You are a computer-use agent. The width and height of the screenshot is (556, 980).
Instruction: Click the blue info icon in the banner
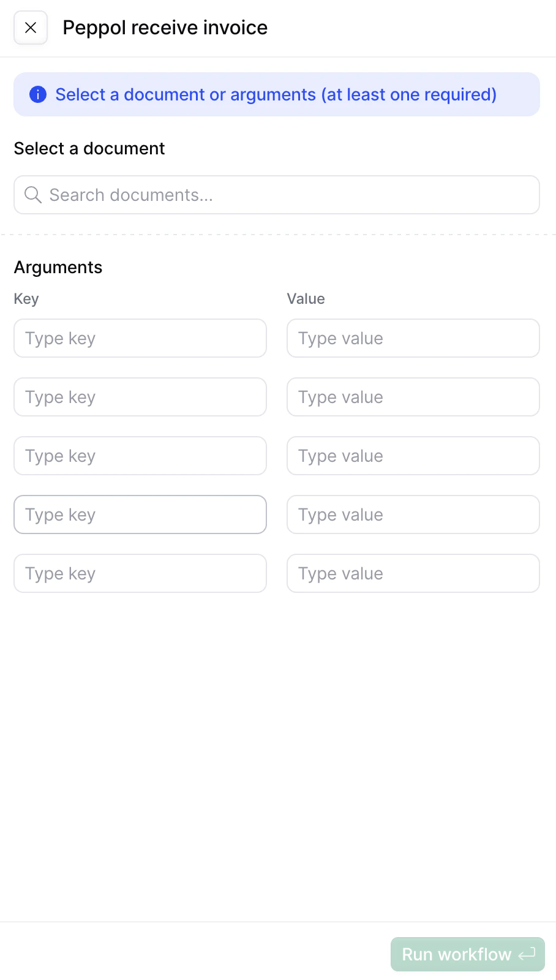click(37, 94)
